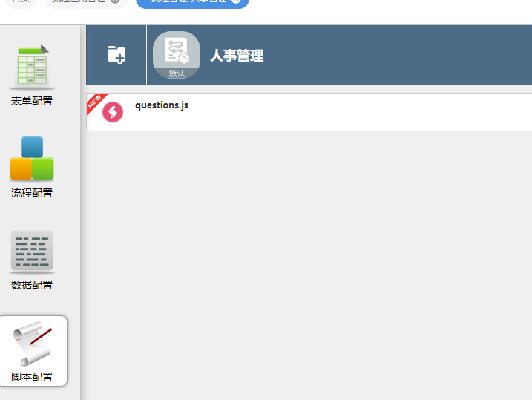
Task: Close the blue active tab
Action: tap(236, 1)
